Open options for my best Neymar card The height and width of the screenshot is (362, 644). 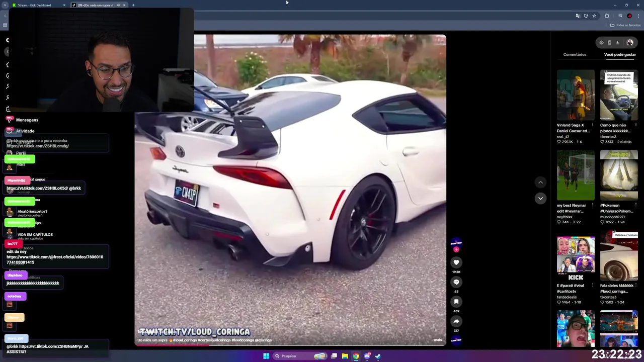[592, 205]
